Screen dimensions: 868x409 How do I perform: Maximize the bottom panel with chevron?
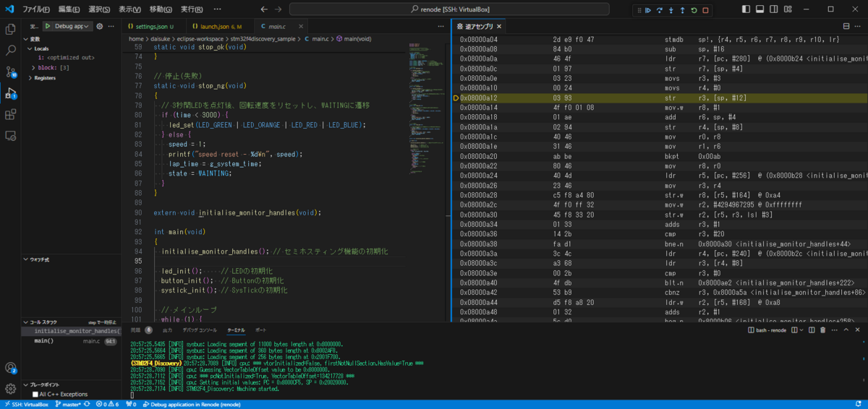(x=846, y=330)
